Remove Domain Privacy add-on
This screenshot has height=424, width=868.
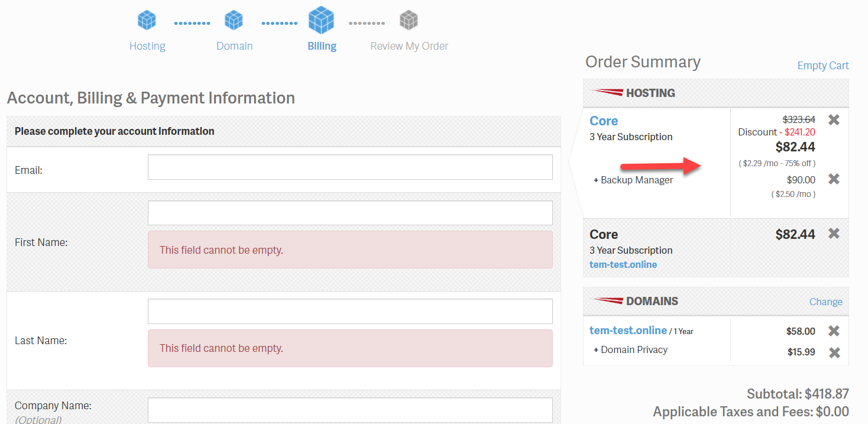(x=834, y=352)
